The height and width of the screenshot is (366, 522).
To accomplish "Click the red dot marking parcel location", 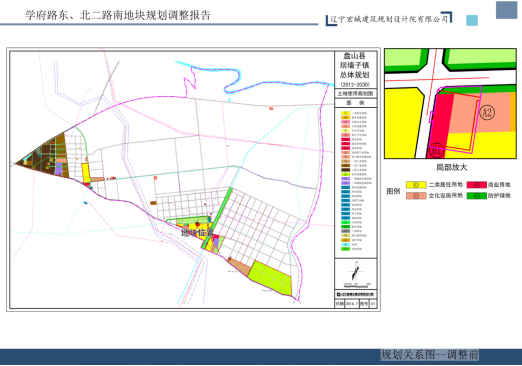I will coord(197,224).
